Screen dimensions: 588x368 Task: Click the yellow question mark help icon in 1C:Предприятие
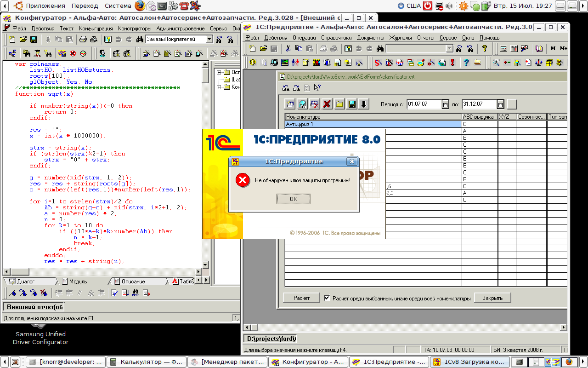click(484, 48)
